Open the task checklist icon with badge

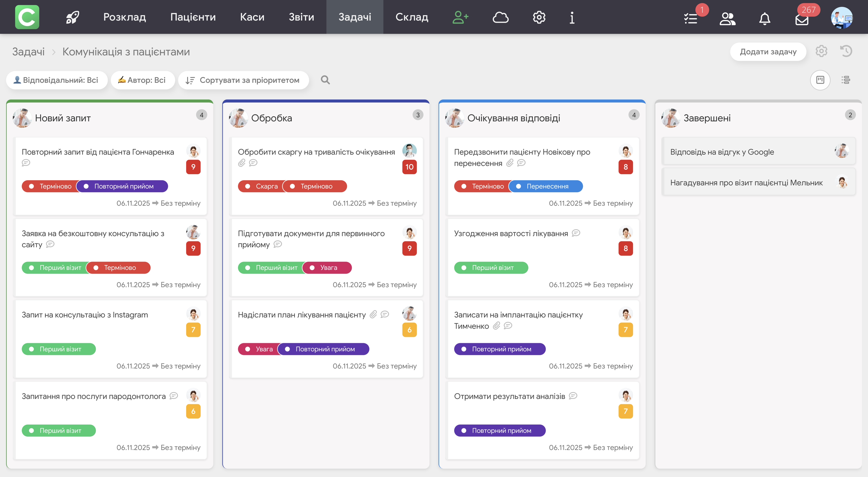[691, 18]
